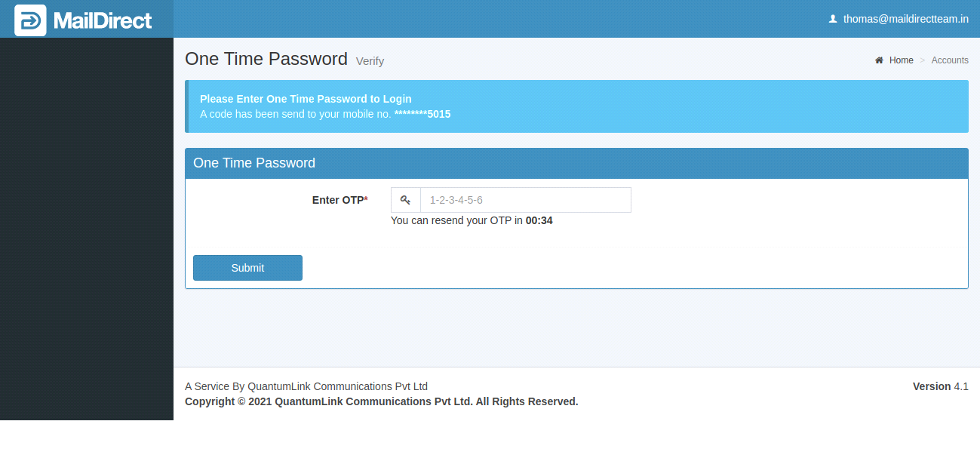This screenshot has width=980, height=458.
Task: Click the key icon beside OTP field
Action: (406, 200)
